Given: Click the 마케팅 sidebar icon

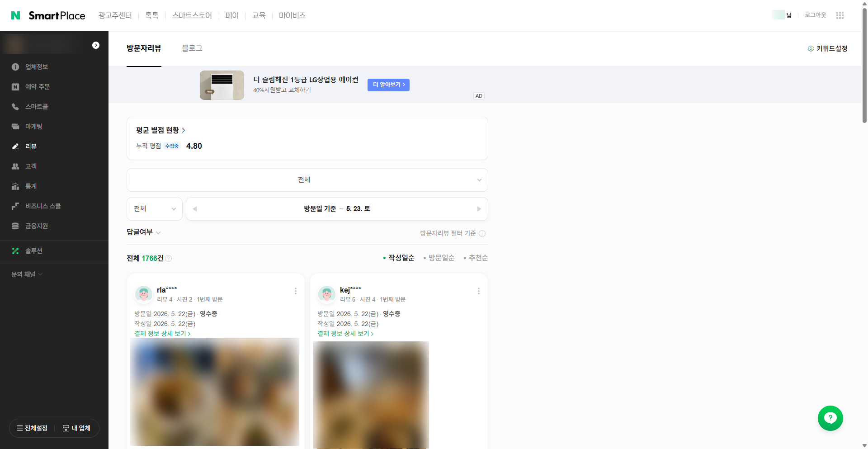Looking at the screenshot, I should click(x=15, y=127).
